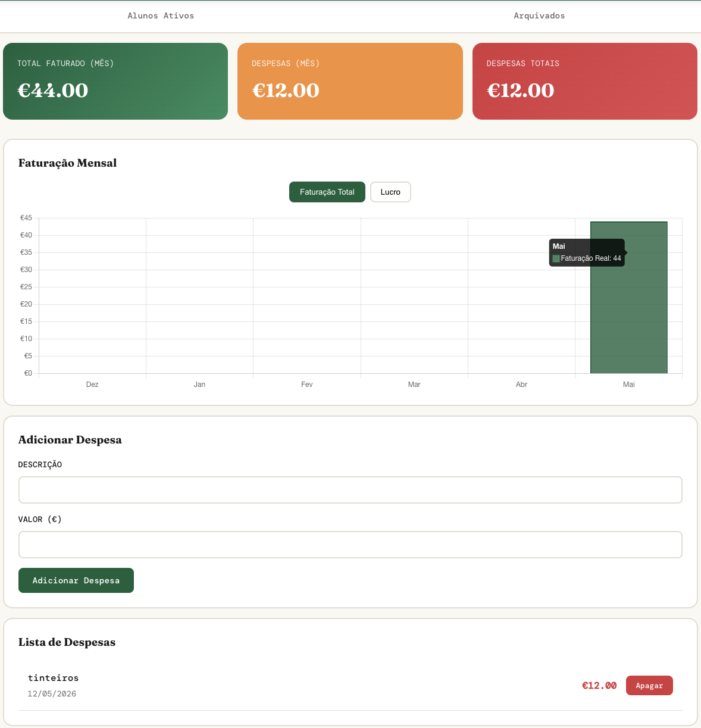Click the Total Faturado (Mês) card
Screen dimensions: 701x728
pyautogui.click(x=115, y=81)
